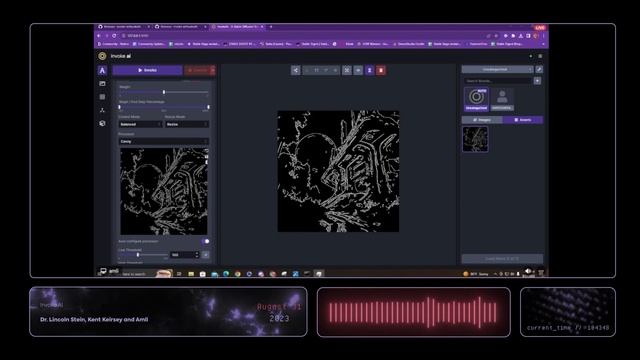This screenshot has height=360, width=640.
Task: Click the eye icon in the image toolbar
Action: point(358,70)
